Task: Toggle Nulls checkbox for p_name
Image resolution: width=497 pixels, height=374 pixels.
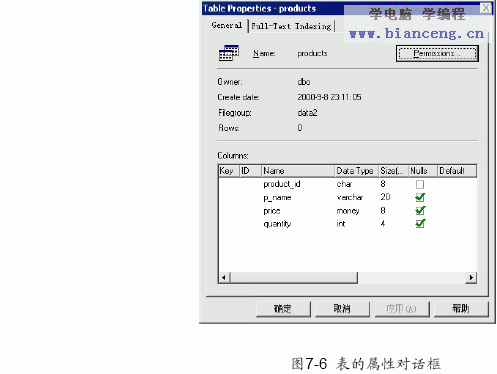Action: click(x=420, y=197)
